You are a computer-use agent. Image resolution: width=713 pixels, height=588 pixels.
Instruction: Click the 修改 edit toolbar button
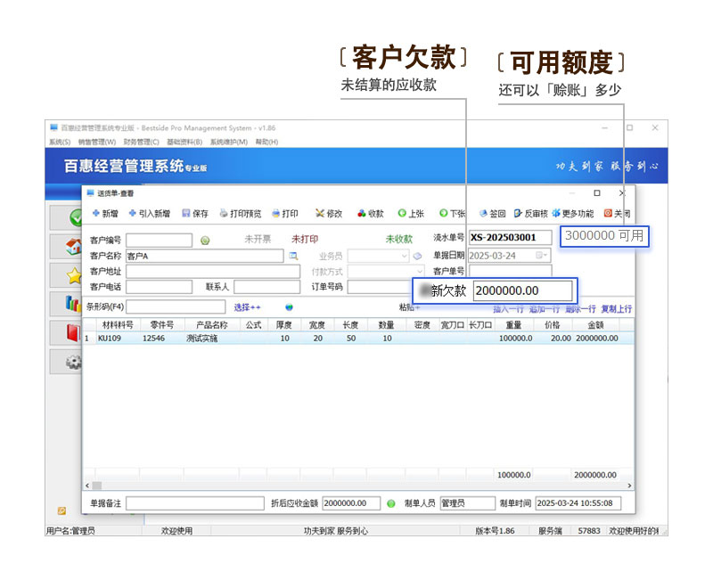(329, 213)
